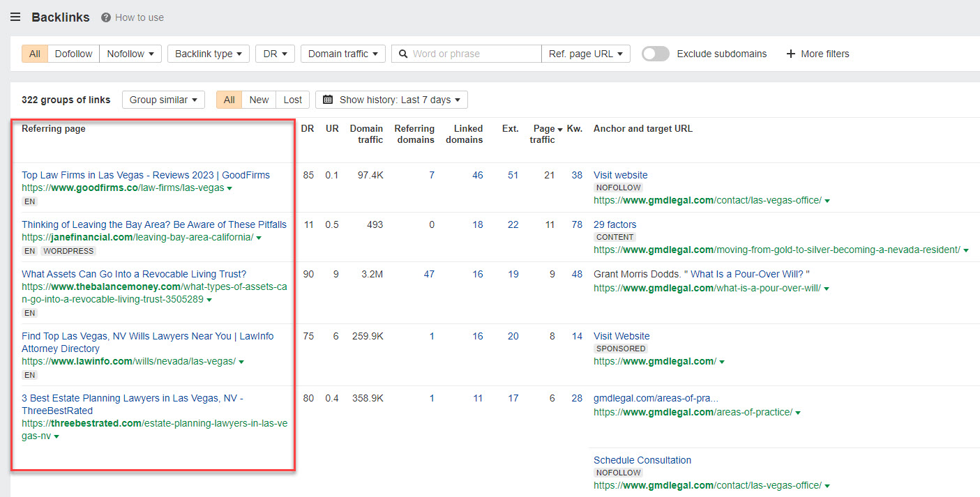This screenshot has width=980, height=497.
Task: Expand the moving-from-gold-to-silver target URL arrow
Action: pyautogui.click(x=965, y=251)
